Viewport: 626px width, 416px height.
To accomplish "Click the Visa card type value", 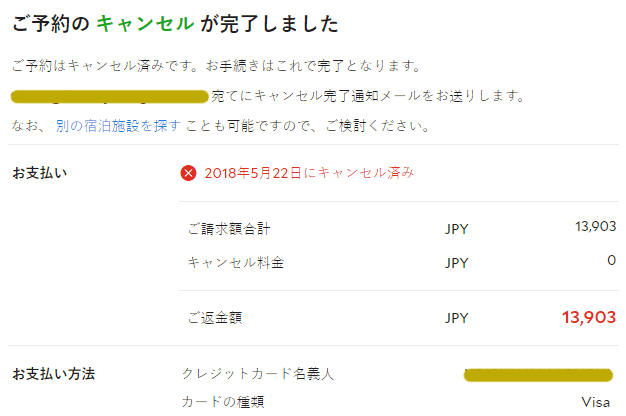I will pyautogui.click(x=596, y=402).
